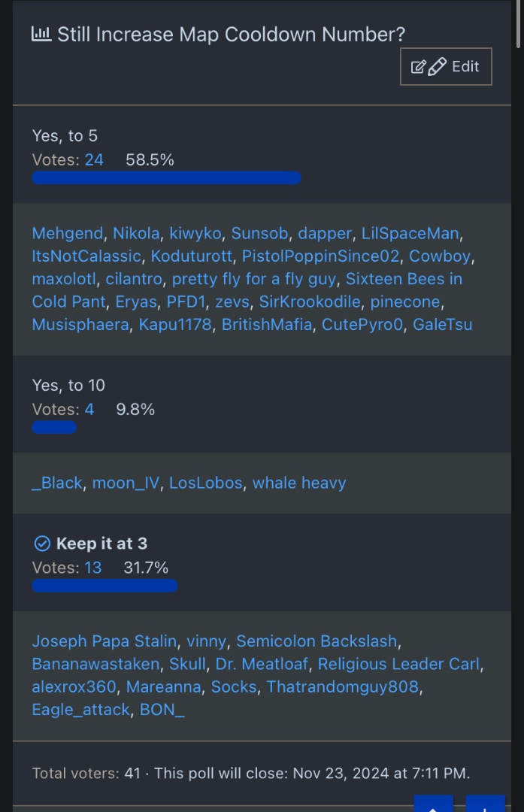The image size is (524, 812).
Task: Open the 24 votes count link
Action: (94, 159)
